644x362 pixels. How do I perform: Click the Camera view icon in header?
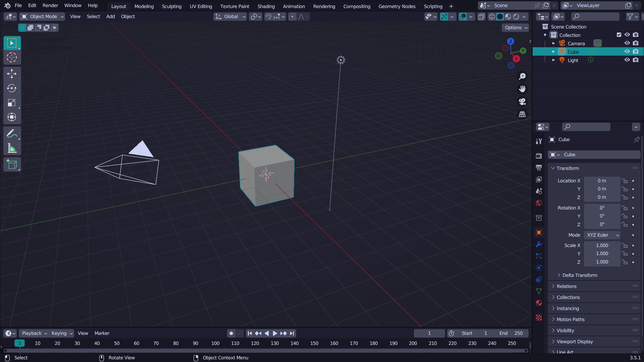click(x=522, y=101)
